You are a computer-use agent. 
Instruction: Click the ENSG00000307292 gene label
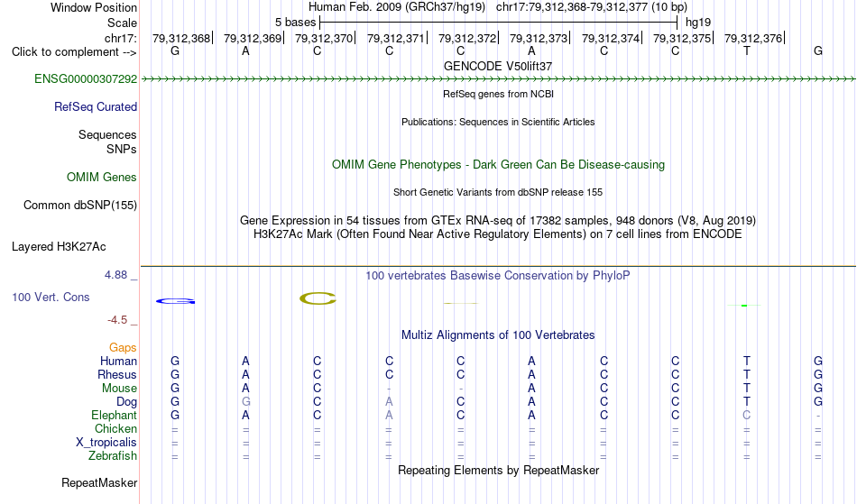(86, 79)
